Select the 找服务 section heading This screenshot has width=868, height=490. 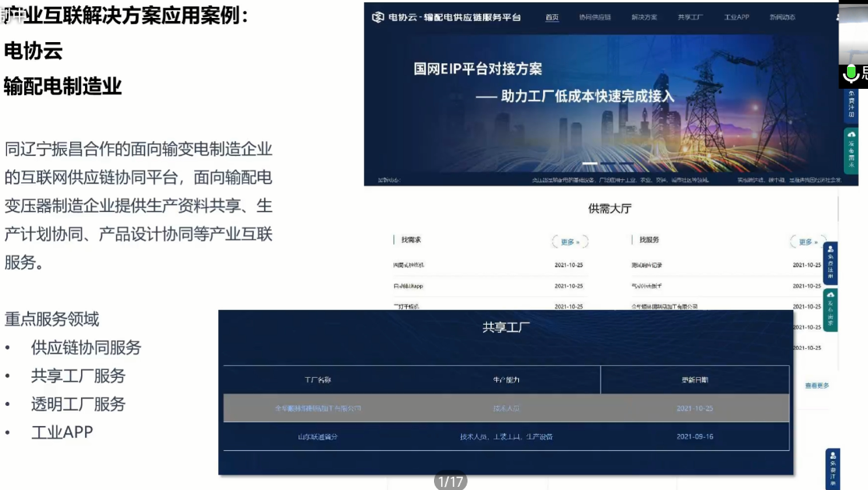pyautogui.click(x=649, y=240)
